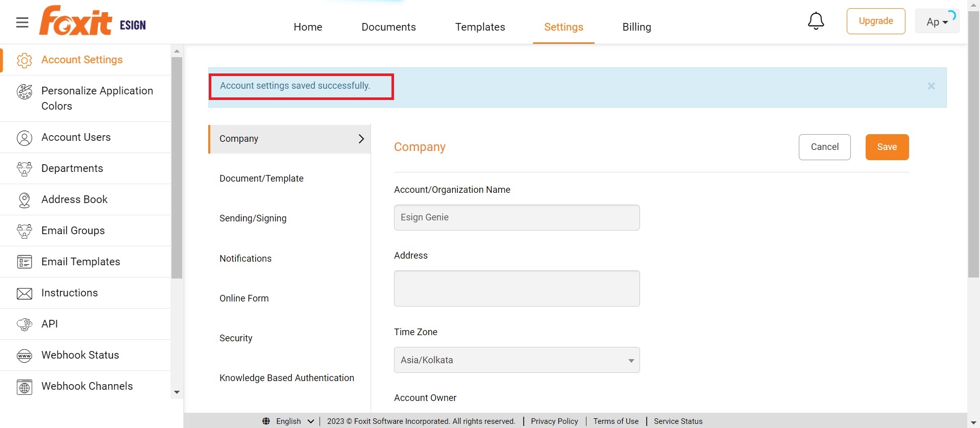Open the Privacy Policy link
980x428 pixels.
click(x=554, y=421)
